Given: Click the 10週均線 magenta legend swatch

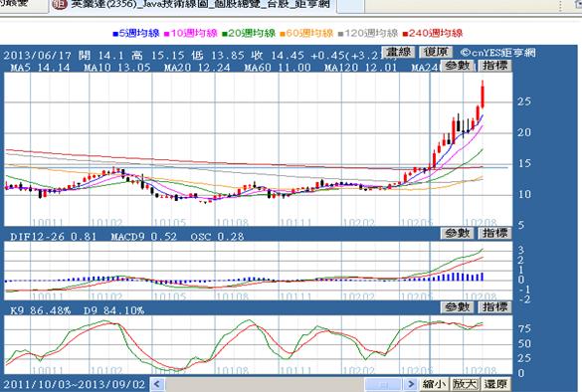Looking at the screenshot, I should click(x=167, y=34).
